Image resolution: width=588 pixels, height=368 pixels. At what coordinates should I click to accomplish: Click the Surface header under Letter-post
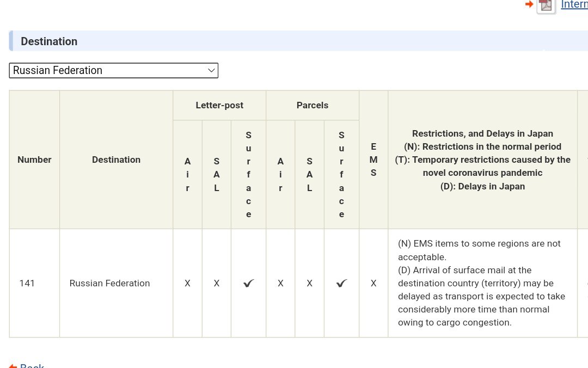click(x=248, y=175)
